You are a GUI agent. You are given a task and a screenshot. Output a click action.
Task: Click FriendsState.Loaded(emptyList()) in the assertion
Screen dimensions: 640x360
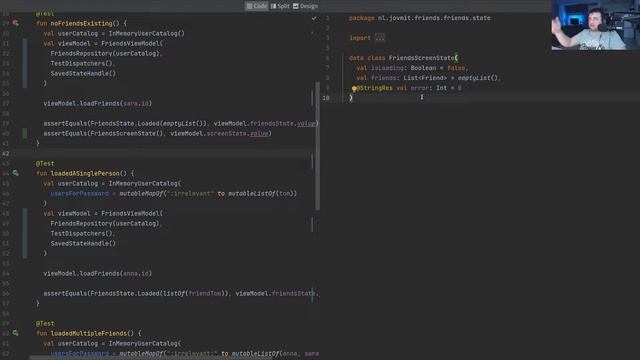point(149,123)
